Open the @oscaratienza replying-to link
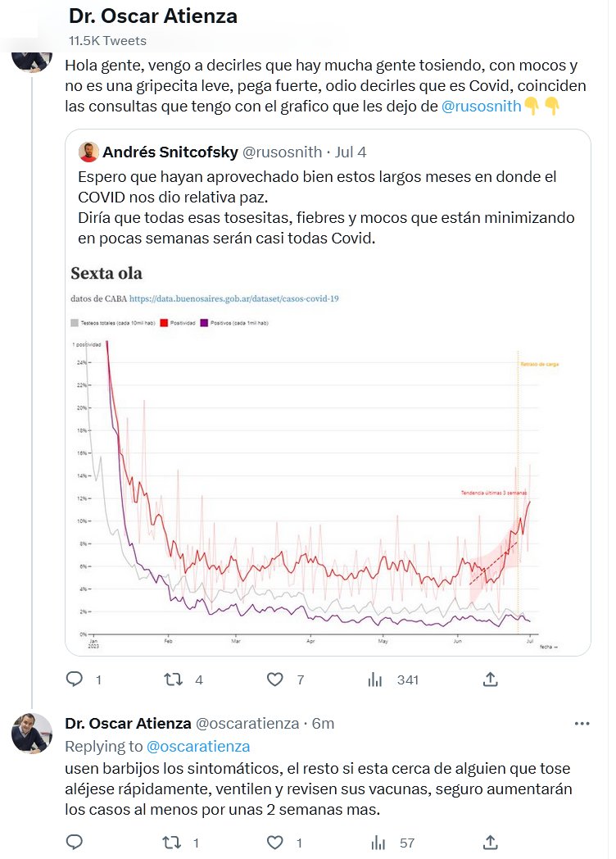 [x=197, y=746]
